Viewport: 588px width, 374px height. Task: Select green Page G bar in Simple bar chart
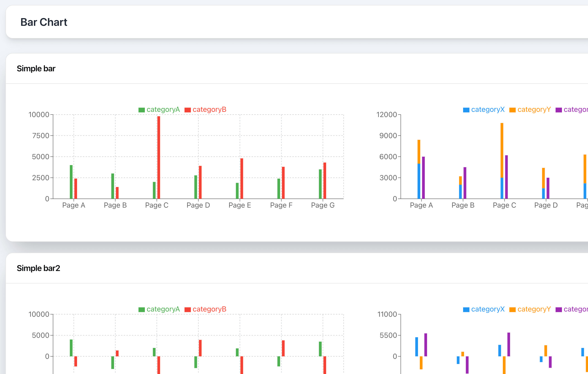[x=320, y=184]
